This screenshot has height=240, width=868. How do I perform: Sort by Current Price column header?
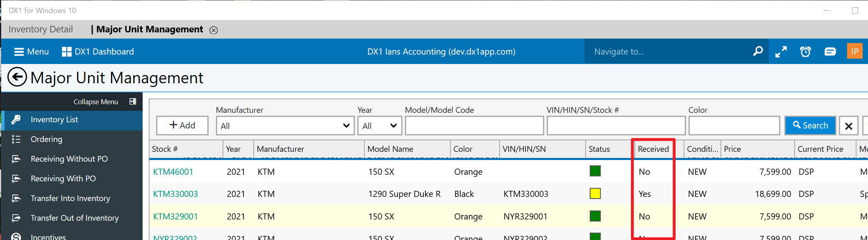click(825, 149)
